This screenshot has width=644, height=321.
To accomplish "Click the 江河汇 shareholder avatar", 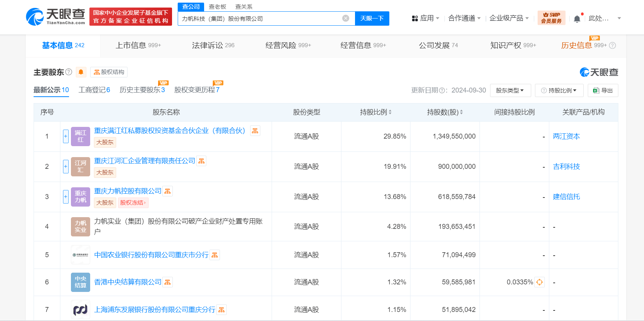I will [x=80, y=167].
